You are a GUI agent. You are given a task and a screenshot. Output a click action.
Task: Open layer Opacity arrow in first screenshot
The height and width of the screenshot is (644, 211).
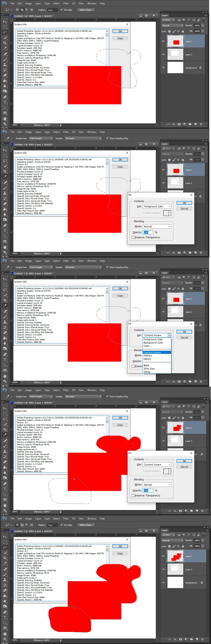[x=203, y=25]
